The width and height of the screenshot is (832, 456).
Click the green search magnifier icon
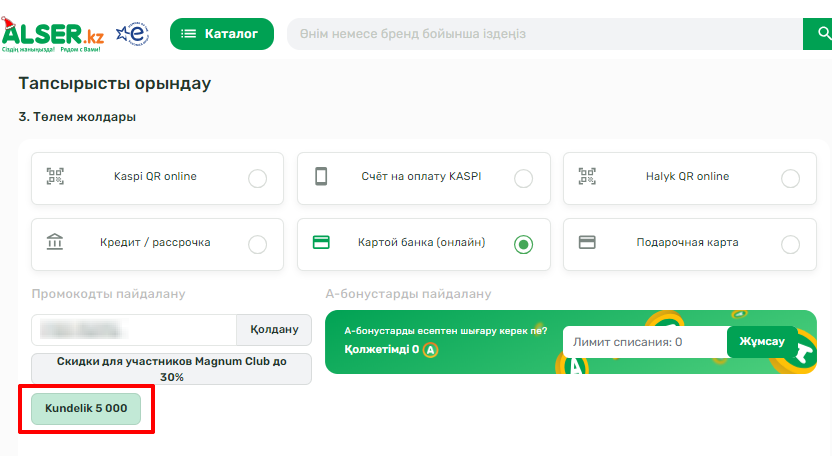(817, 34)
